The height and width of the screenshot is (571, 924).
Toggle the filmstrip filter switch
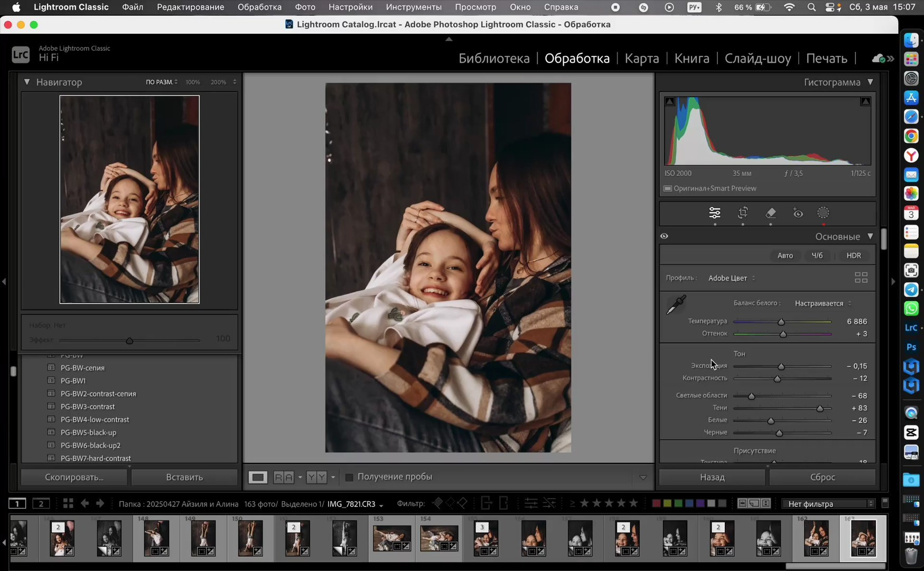pos(885,503)
